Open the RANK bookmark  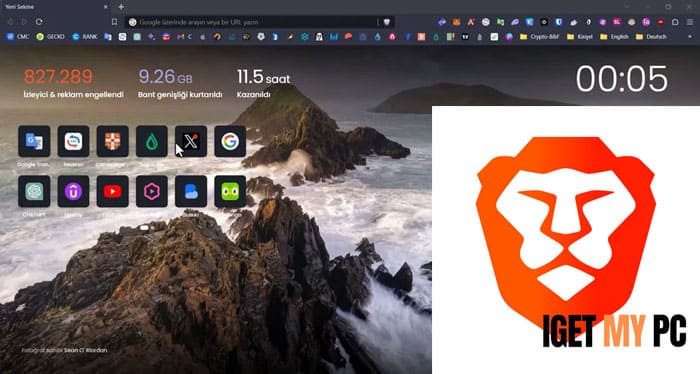click(x=85, y=37)
